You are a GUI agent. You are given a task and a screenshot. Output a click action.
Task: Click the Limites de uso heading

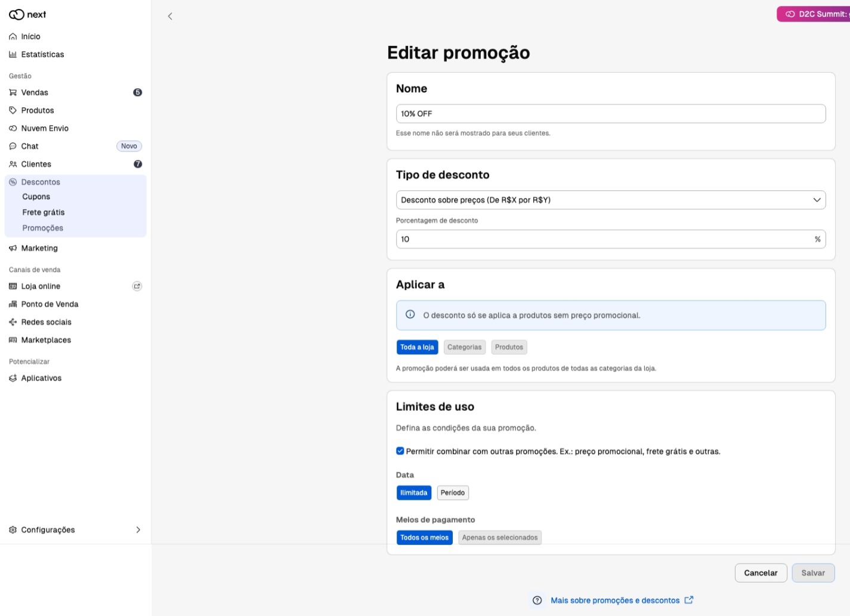[435, 407]
